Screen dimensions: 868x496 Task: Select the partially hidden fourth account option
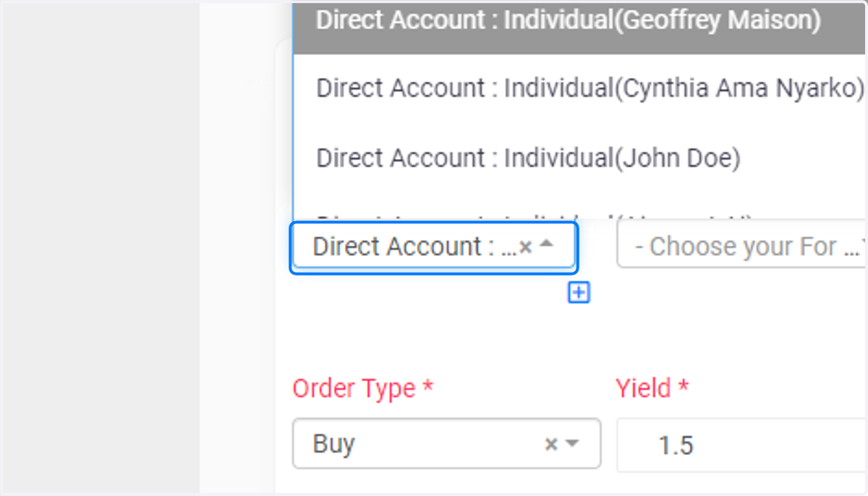(580, 215)
